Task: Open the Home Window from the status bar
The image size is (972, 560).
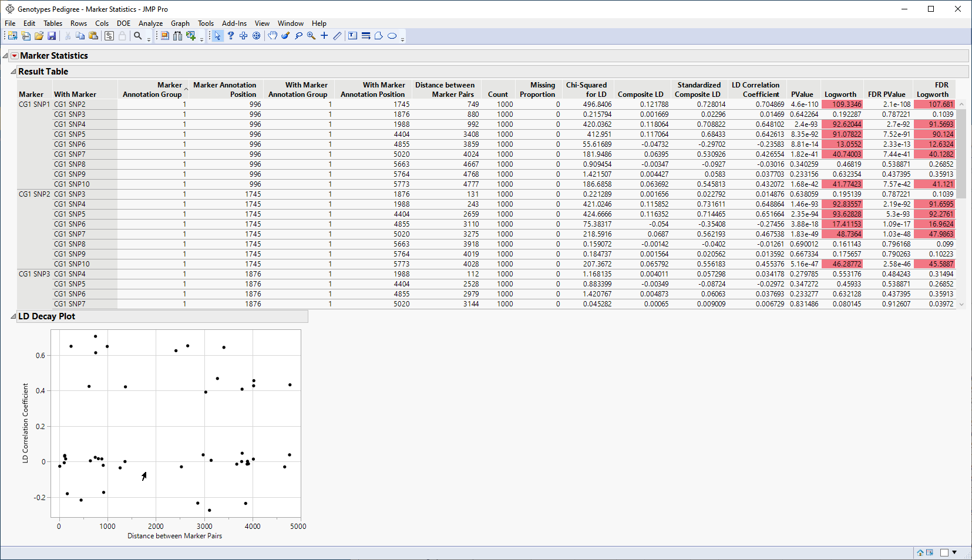Action: coord(920,553)
